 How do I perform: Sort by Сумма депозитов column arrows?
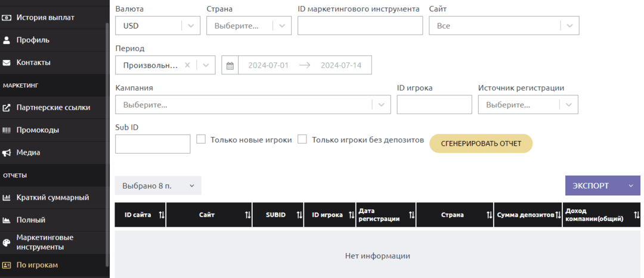click(x=558, y=215)
